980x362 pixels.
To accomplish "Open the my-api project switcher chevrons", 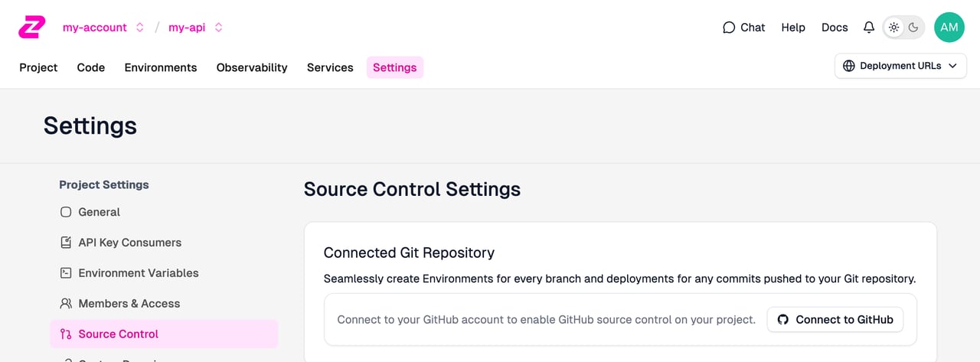I will (219, 28).
